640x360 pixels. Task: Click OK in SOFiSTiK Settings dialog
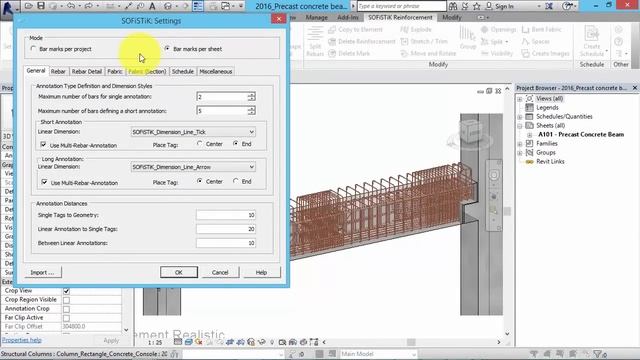tap(179, 272)
